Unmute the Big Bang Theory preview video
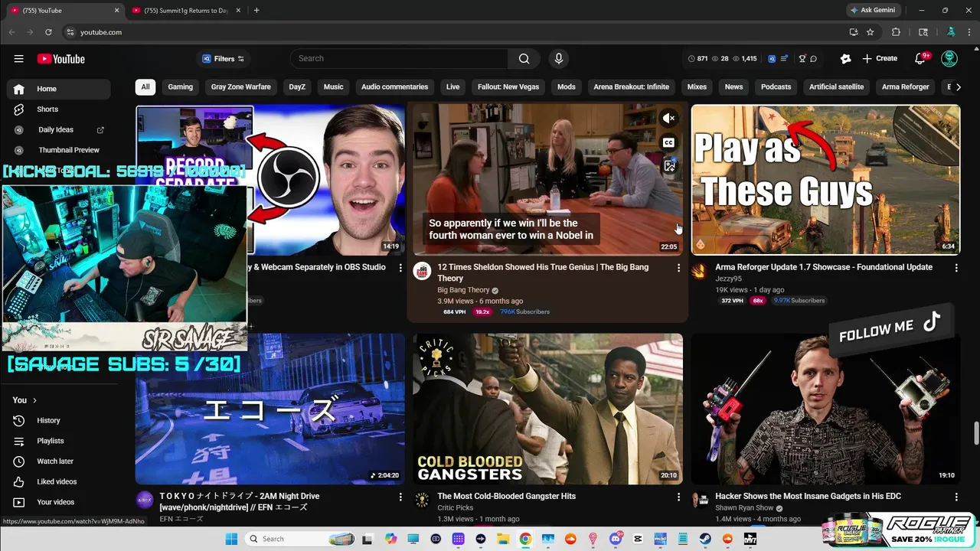Screen dimensions: 980x551 [668, 119]
